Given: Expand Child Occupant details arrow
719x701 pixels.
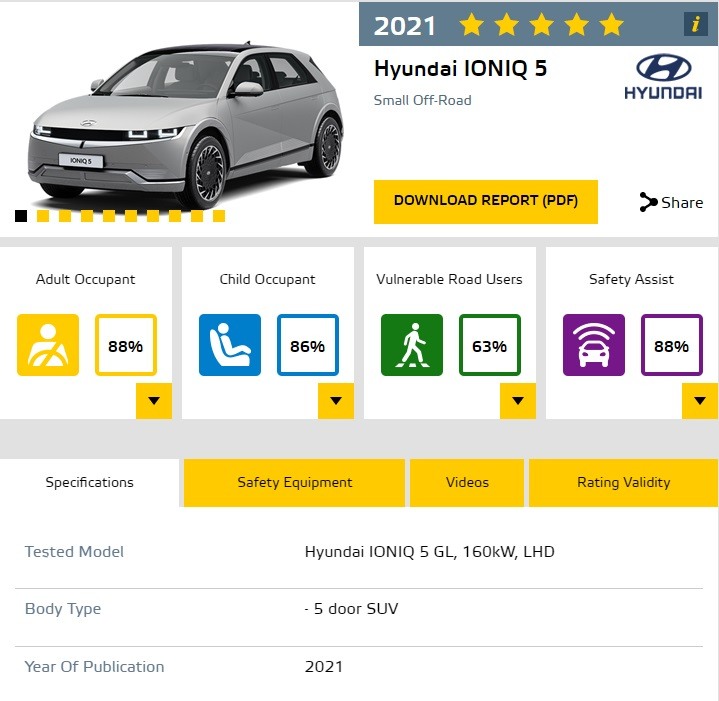Looking at the screenshot, I should coord(336,401).
